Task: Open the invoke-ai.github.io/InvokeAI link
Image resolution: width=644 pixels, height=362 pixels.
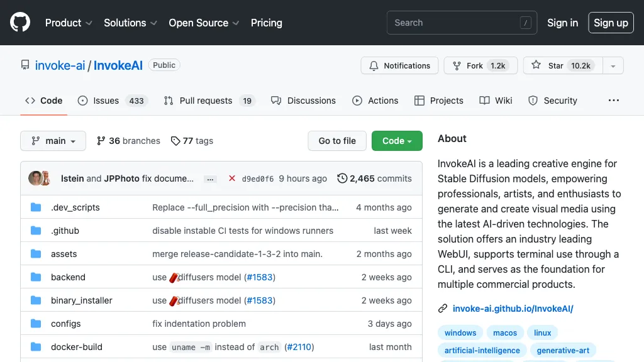Action: 513,309
